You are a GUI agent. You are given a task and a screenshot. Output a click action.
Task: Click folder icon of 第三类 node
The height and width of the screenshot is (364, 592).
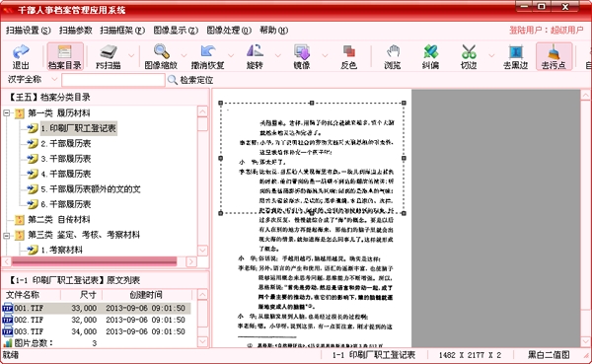click(20, 235)
